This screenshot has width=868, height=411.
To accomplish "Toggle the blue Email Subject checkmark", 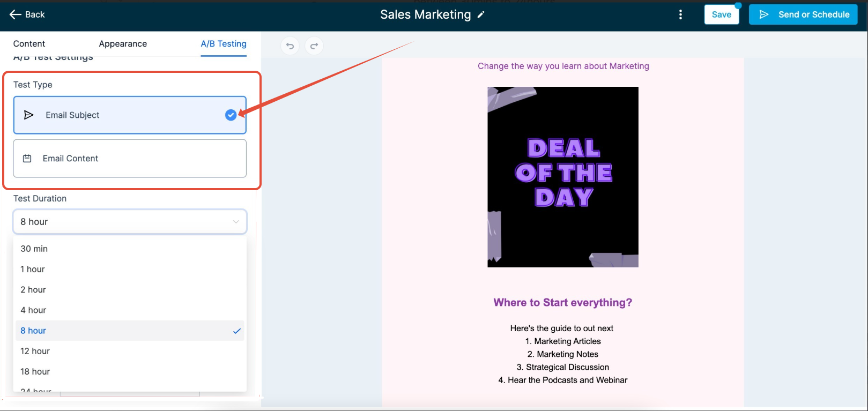I will 231,115.
